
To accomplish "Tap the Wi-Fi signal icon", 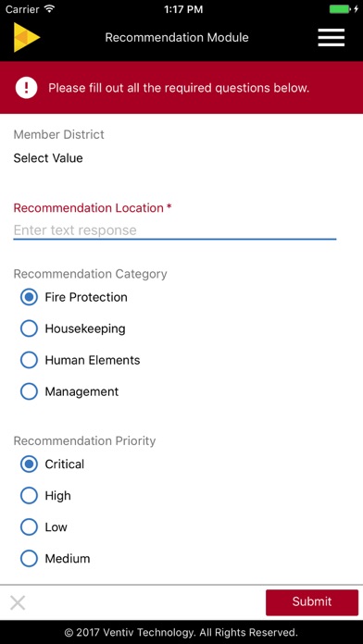I will tap(50, 8).
